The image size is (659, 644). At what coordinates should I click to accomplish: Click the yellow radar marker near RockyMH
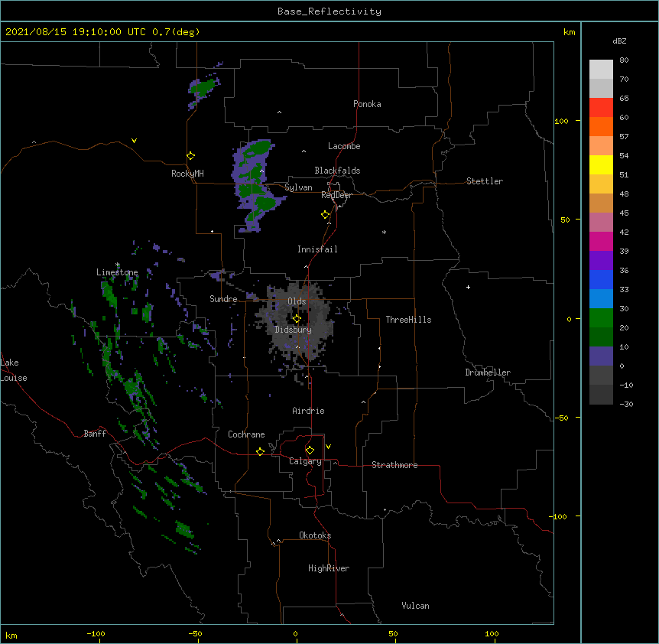[190, 156]
